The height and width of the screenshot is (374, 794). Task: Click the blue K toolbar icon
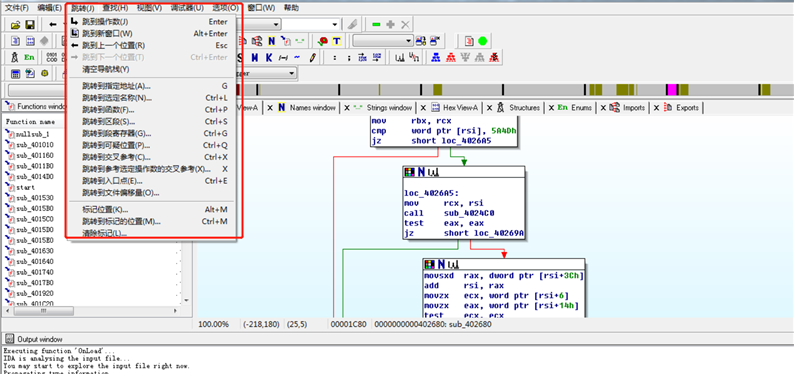coord(269,57)
